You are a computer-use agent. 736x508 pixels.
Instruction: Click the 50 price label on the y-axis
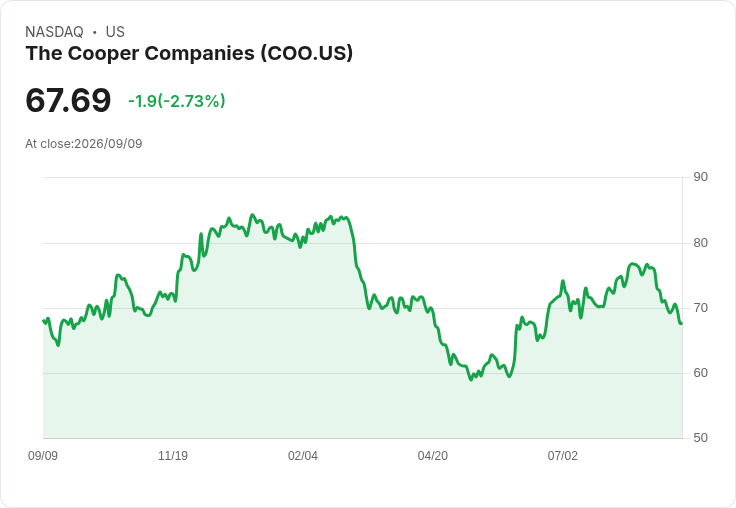[x=700, y=438]
